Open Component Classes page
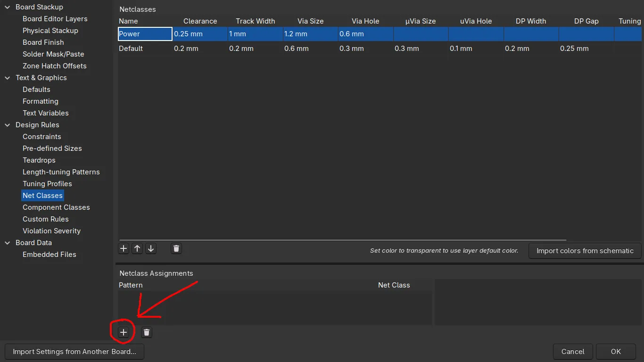 click(56, 207)
